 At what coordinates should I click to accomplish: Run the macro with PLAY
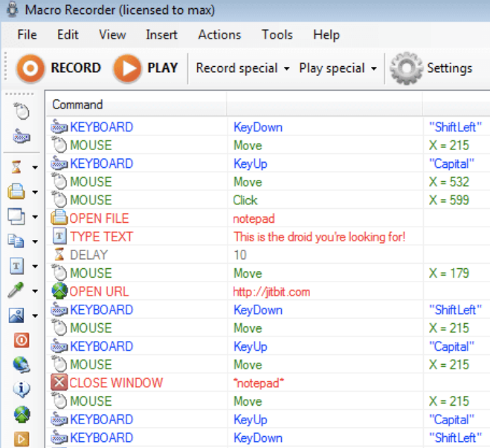coord(146,68)
